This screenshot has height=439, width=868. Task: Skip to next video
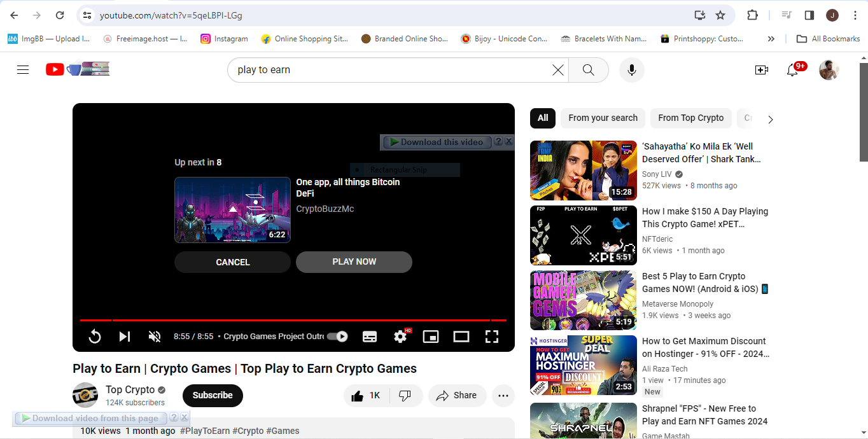[125, 337]
